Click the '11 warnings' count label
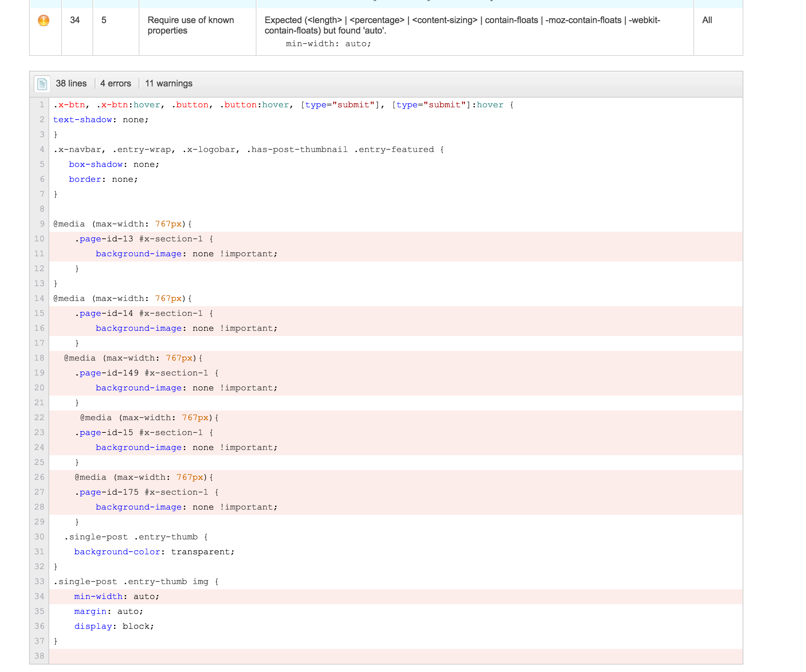The height and width of the screenshot is (672, 806). coord(169,83)
